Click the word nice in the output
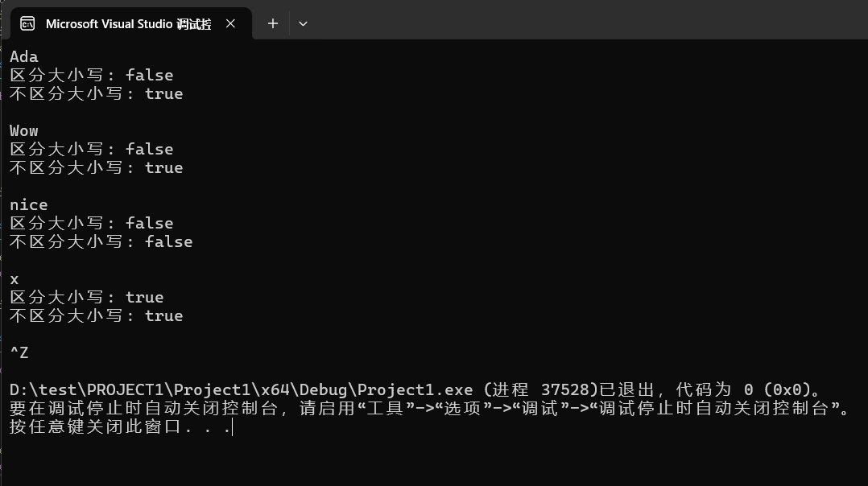Image resolution: width=868 pixels, height=486 pixels. pos(29,205)
